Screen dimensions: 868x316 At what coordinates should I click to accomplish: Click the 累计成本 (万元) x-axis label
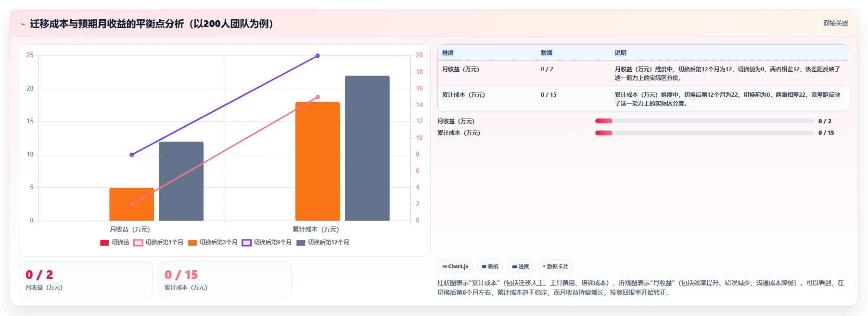(x=316, y=230)
